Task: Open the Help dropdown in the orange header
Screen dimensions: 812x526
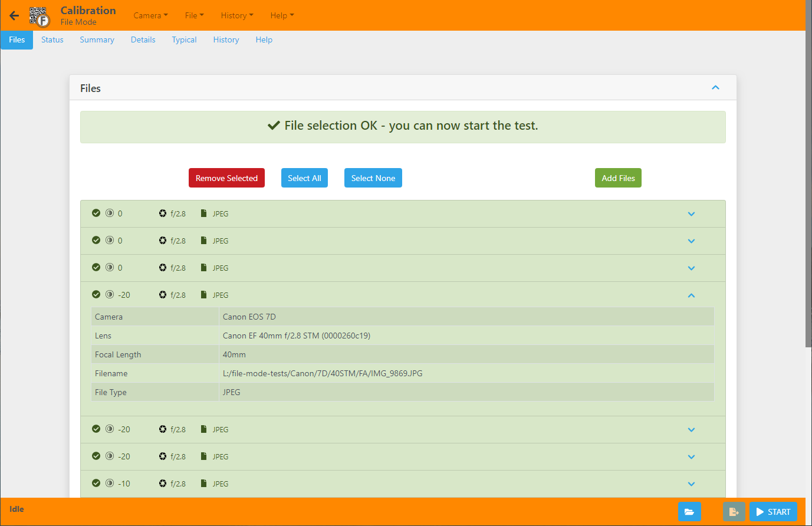Action: point(282,15)
